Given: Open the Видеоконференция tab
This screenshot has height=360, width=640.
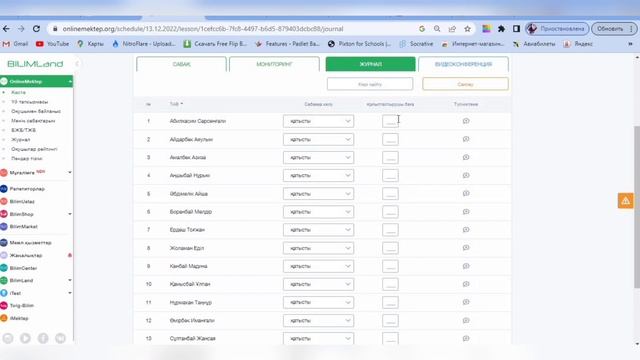Looking at the screenshot, I should point(463,64).
